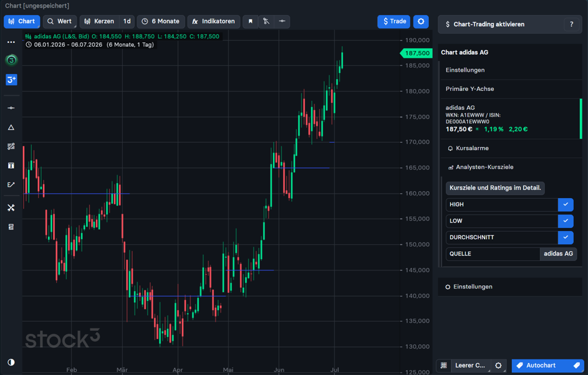Change the 1d interval setting

[x=127, y=21]
